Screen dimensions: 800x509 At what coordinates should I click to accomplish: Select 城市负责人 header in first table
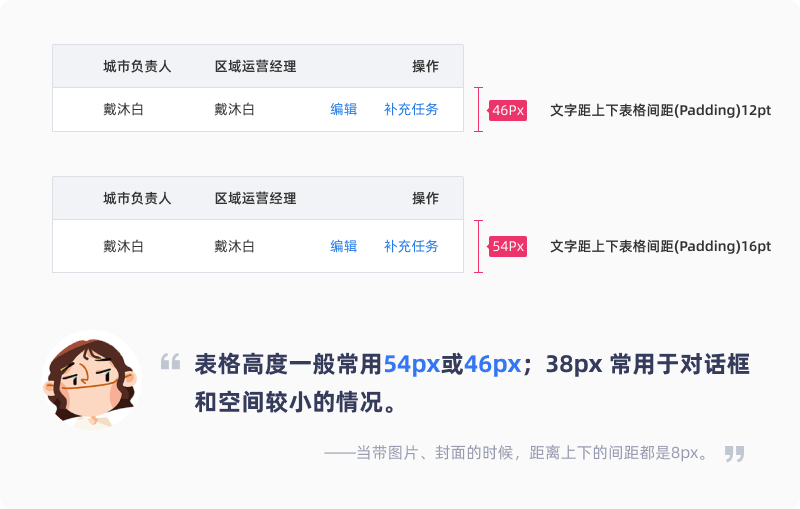[137, 66]
